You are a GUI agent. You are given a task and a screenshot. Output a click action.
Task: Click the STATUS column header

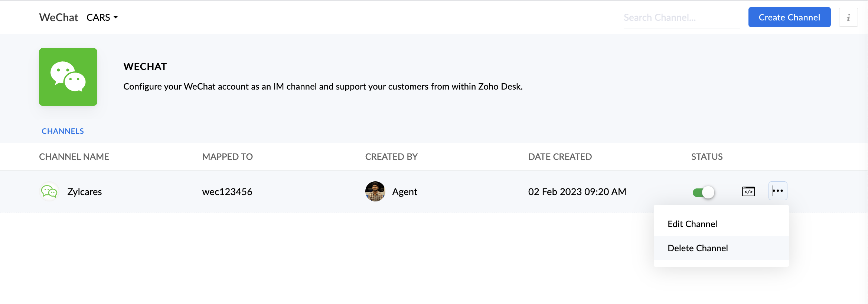click(x=707, y=157)
